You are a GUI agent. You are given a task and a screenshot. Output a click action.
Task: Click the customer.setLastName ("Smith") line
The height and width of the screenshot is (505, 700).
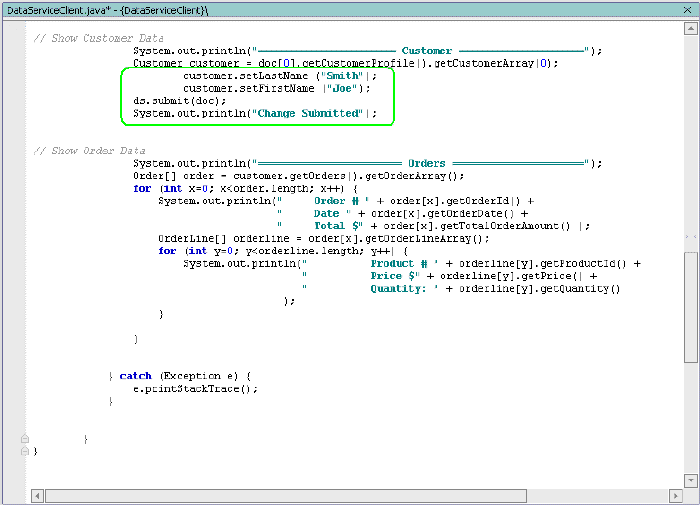pos(280,76)
